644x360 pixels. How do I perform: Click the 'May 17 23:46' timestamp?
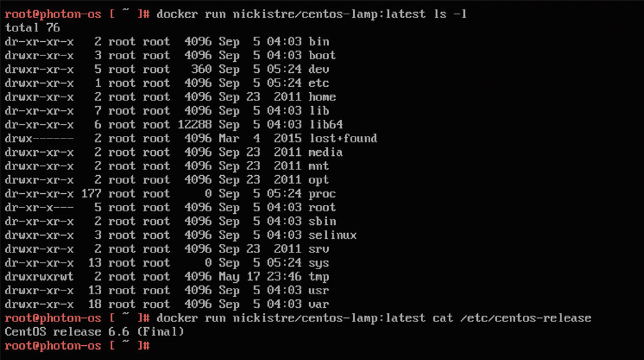coord(260,277)
